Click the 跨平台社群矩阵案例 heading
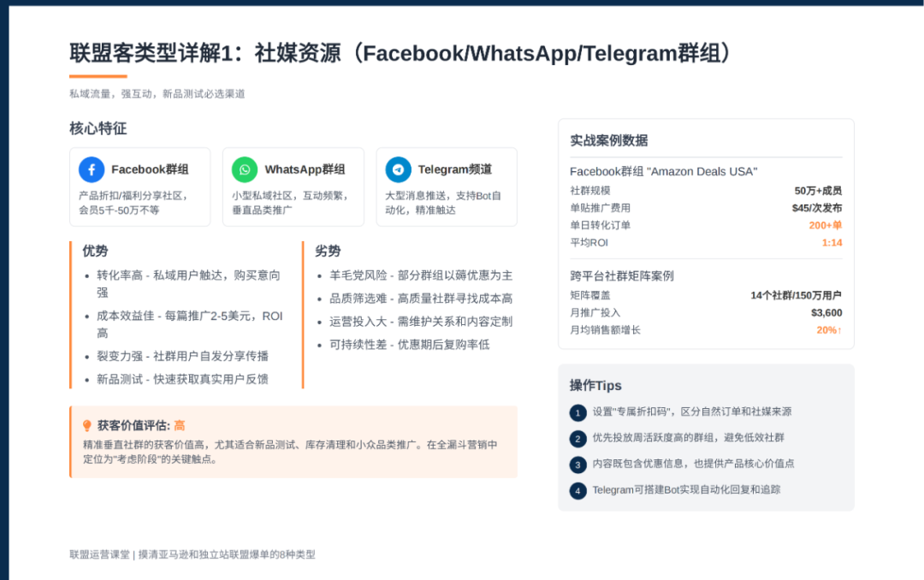 coord(622,275)
